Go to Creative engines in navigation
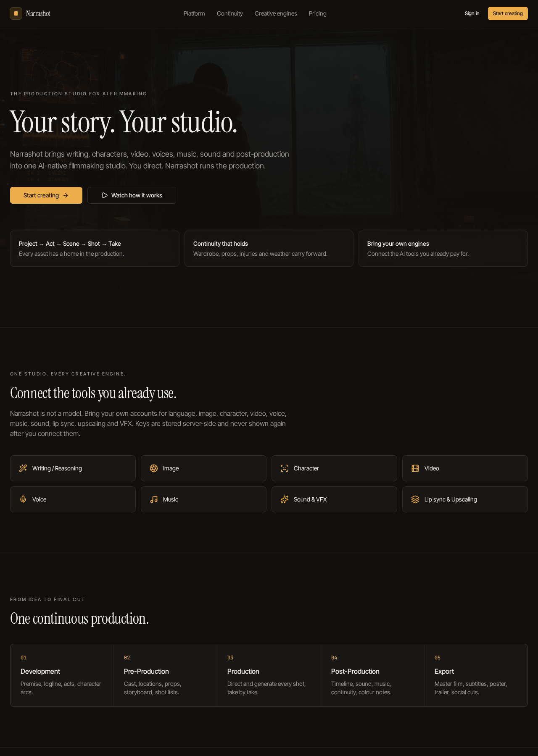Viewport: 538px width, 756px height. click(276, 13)
